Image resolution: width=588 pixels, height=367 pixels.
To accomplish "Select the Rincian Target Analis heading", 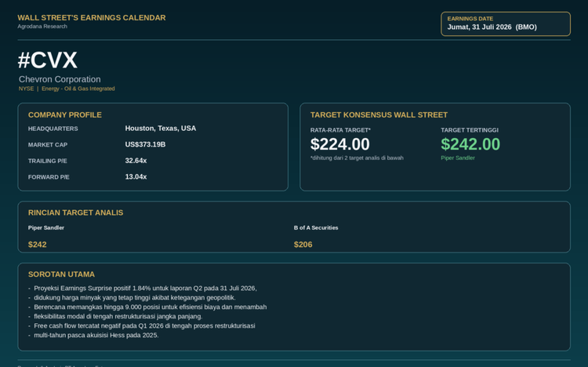I will pyautogui.click(x=75, y=213).
